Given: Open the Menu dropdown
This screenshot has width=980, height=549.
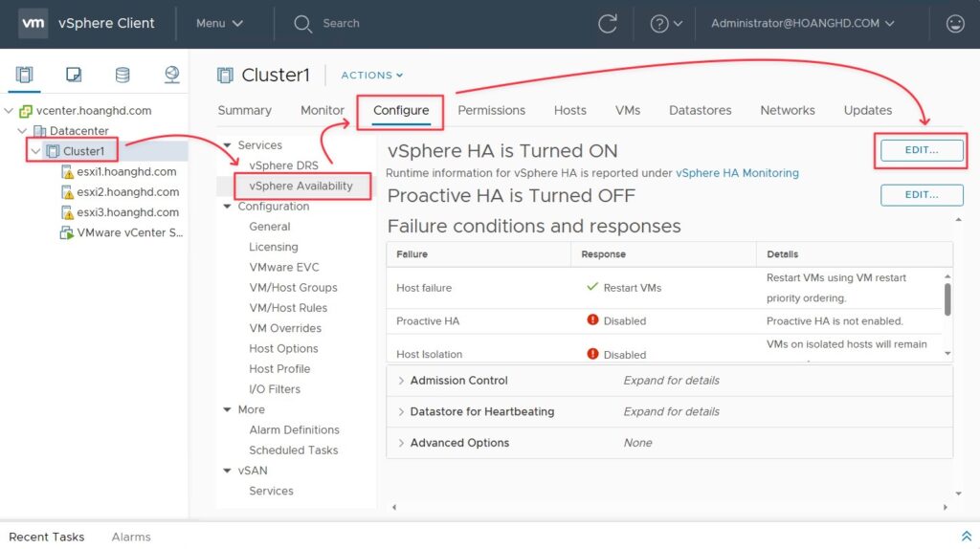Looking at the screenshot, I should (219, 23).
